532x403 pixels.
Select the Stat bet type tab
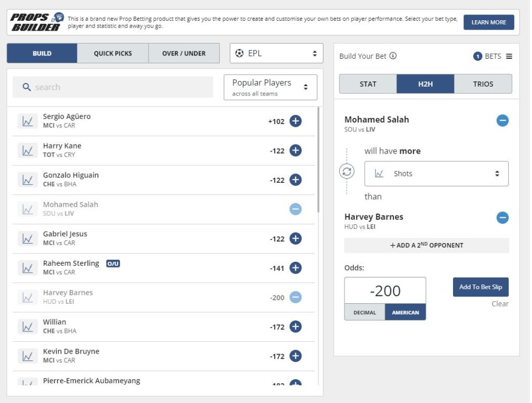pyautogui.click(x=368, y=84)
